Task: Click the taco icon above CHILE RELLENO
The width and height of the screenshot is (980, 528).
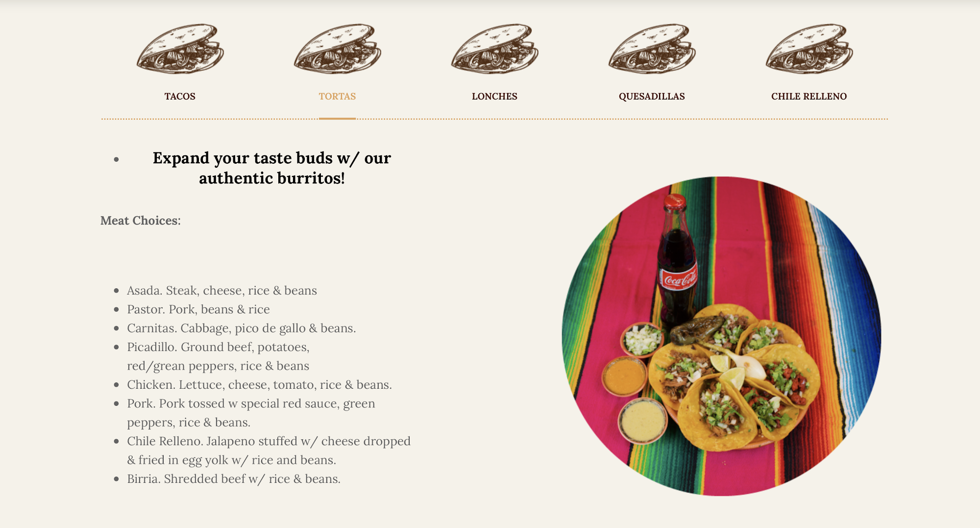Action: click(x=809, y=49)
